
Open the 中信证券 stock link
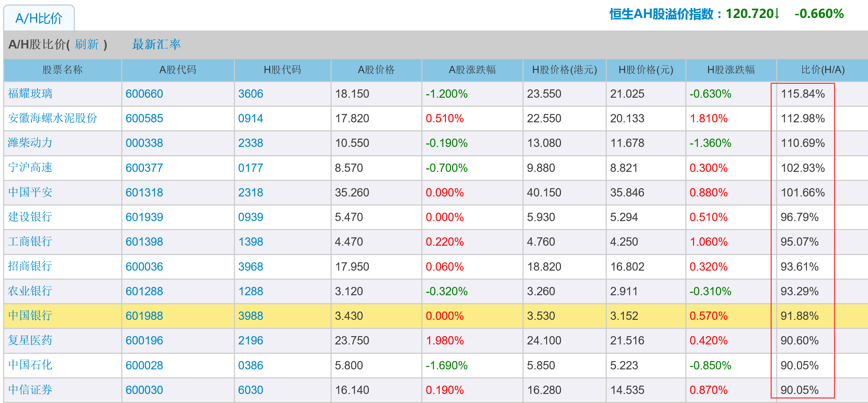pyautogui.click(x=30, y=390)
